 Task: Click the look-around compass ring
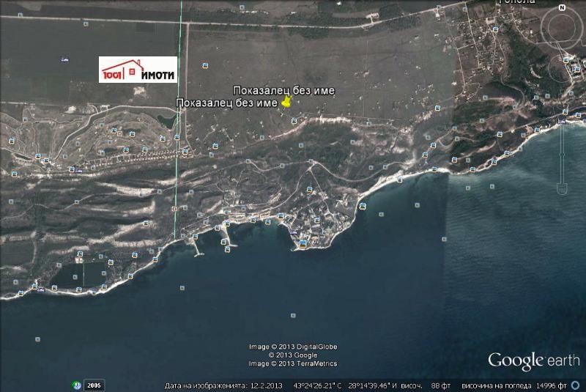tap(561, 28)
